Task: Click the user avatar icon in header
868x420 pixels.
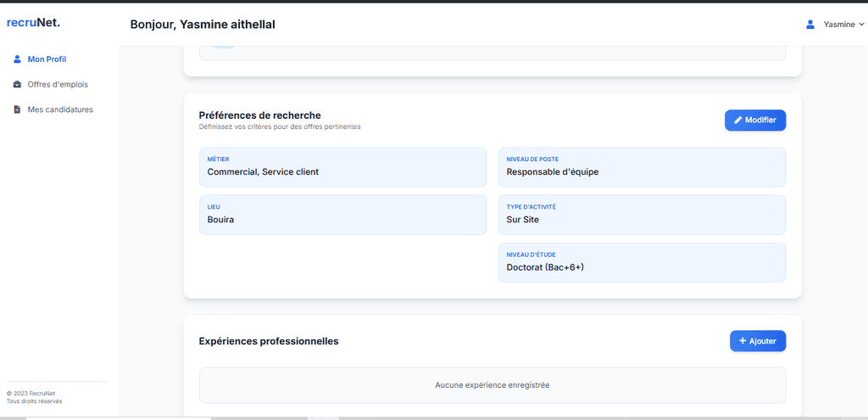Action: click(810, 25)
